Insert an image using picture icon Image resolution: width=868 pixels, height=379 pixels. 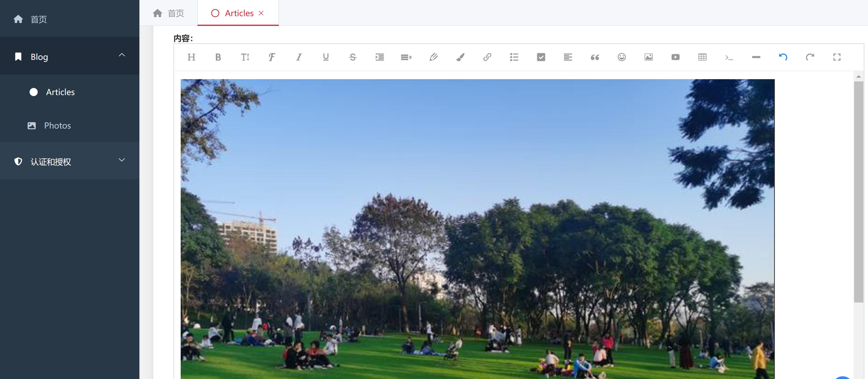point(649,57)
